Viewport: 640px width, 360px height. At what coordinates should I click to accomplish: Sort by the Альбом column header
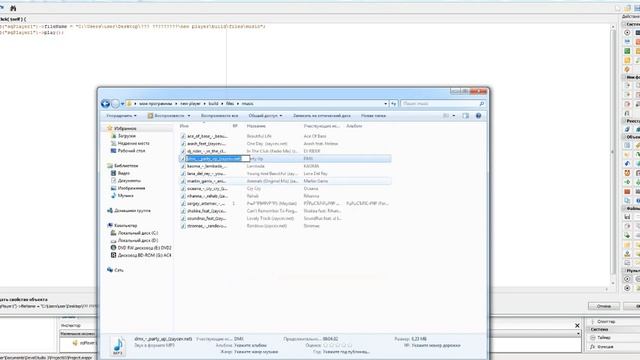pyautogui.click(x=354, y=126)
